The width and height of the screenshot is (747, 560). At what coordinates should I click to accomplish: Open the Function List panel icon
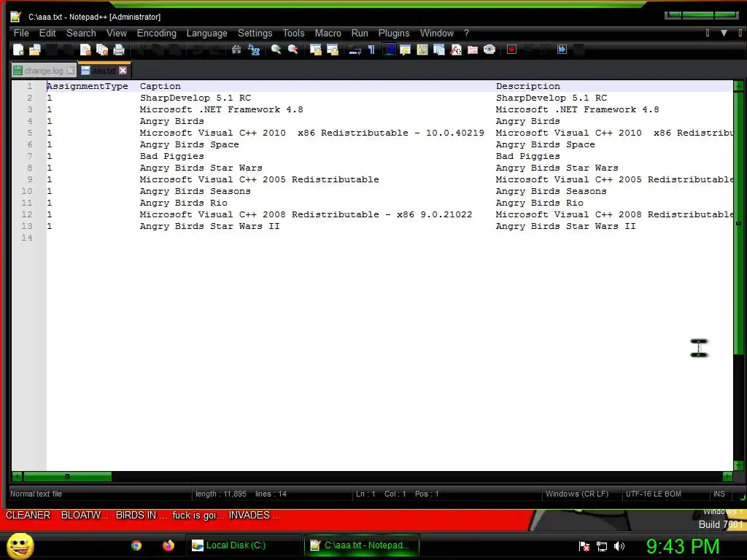[456, 50]
